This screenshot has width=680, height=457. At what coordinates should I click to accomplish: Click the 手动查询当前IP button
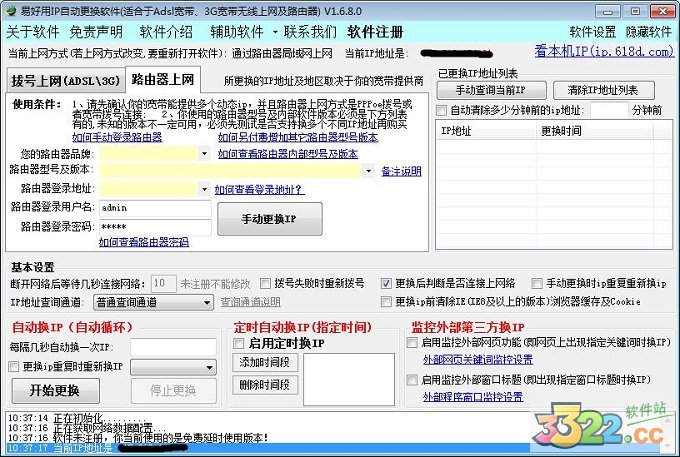click(x=491, y=90)
